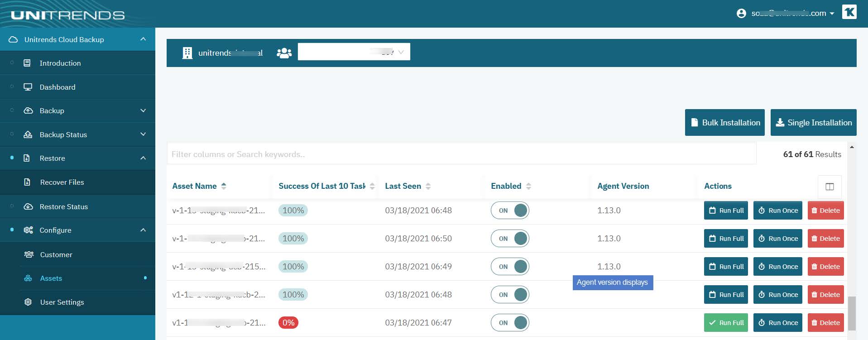Click the table vertical scrollbar thumb
Screen dimensions: 868x340
point(852,313)
